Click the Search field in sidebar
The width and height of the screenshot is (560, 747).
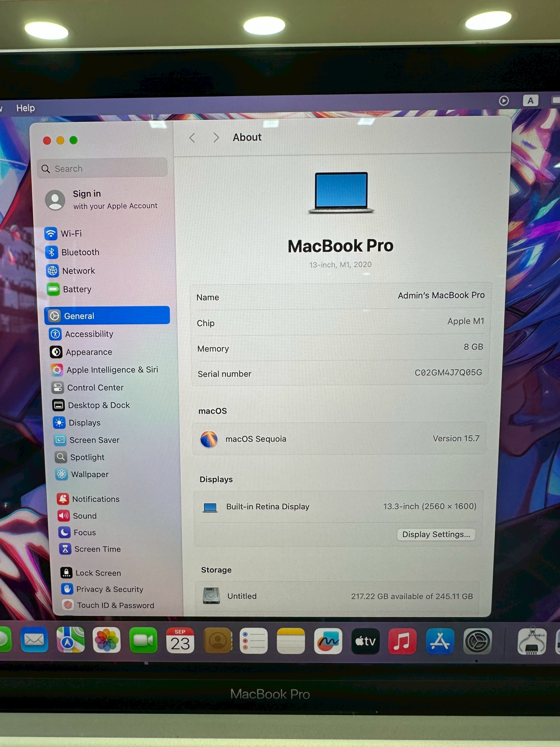102,169
